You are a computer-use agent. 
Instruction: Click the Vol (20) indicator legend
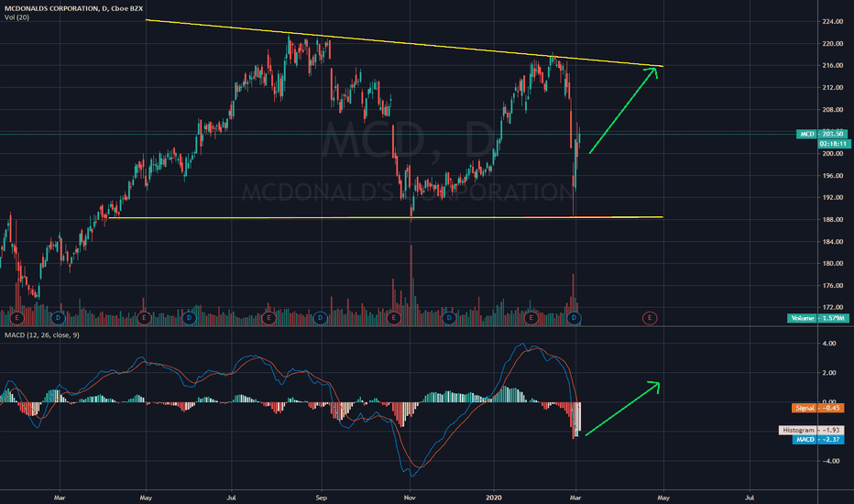point(16,17)
